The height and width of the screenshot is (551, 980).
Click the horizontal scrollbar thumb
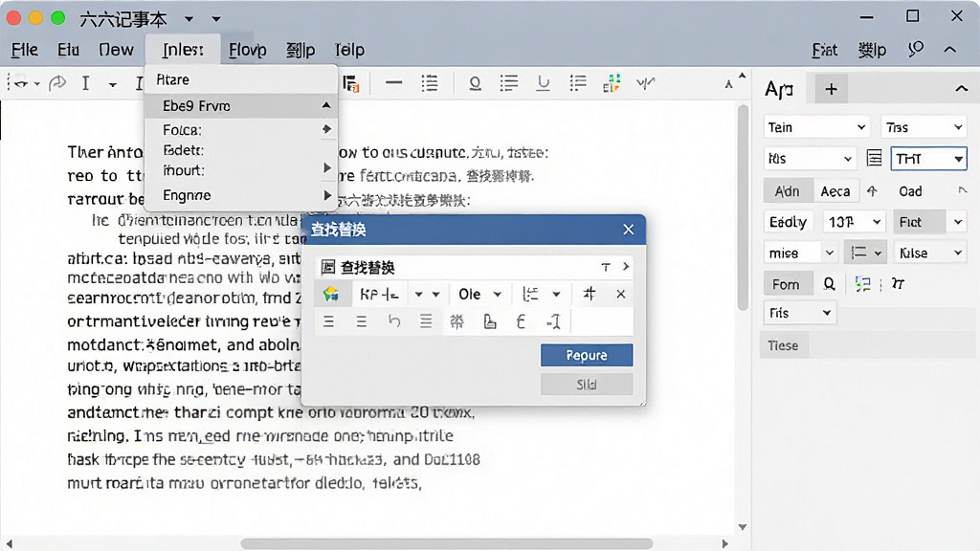[447, 543]
